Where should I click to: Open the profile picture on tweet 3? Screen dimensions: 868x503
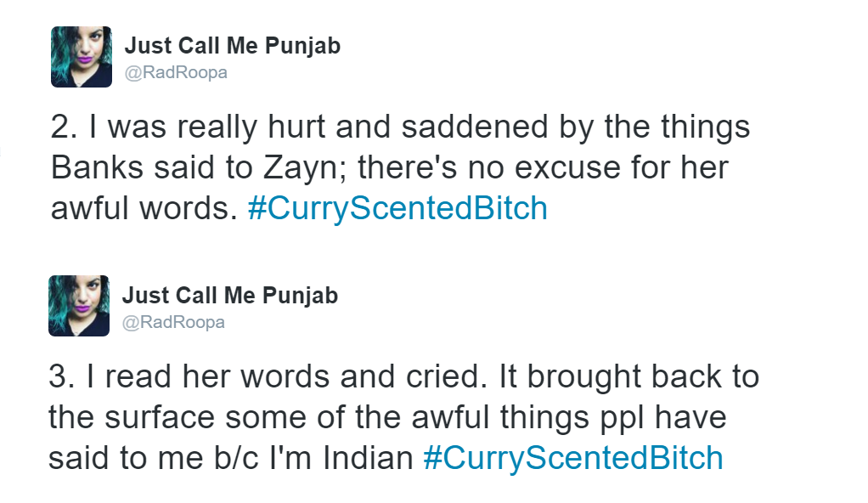pyautogui.click(x=79, y=306)
